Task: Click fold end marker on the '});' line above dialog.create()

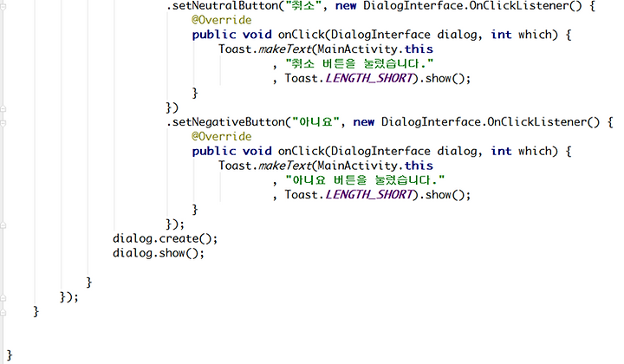Action: [3, 225]
